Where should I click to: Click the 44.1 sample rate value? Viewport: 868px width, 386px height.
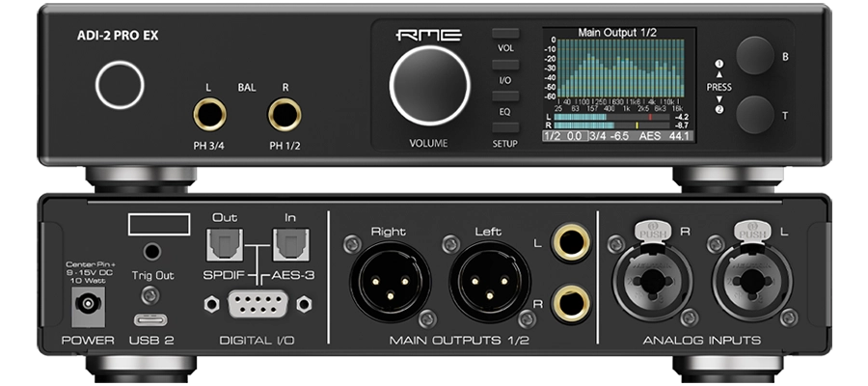click(x=680, y=136)
